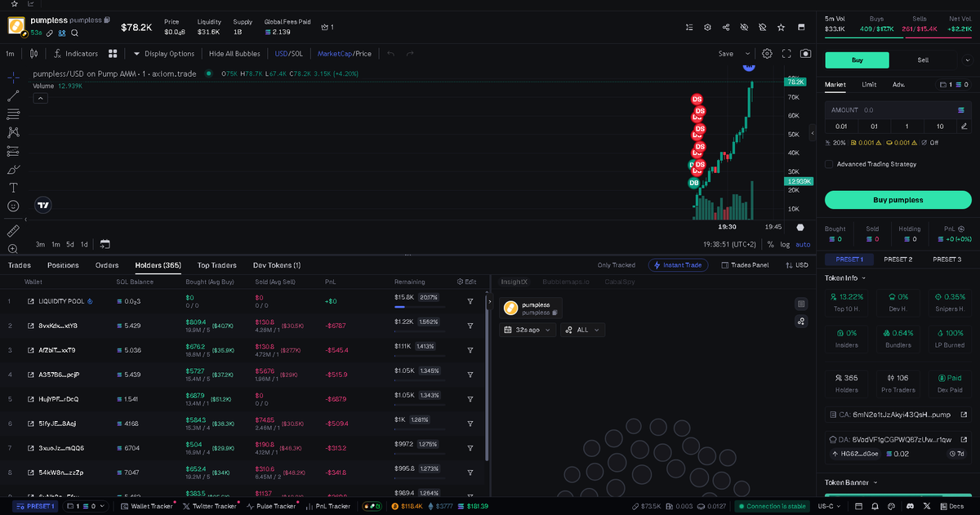Screen dimensions: 980x515
Task: Choose the 0.01 quick amount
Action: (841, 126)
